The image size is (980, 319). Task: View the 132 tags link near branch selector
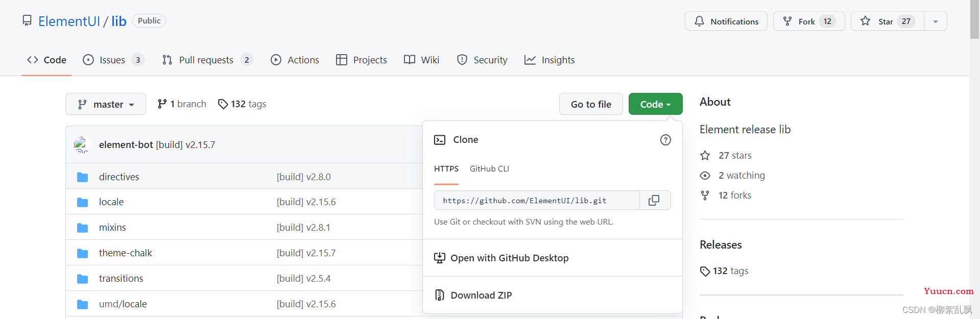(242, 104)
